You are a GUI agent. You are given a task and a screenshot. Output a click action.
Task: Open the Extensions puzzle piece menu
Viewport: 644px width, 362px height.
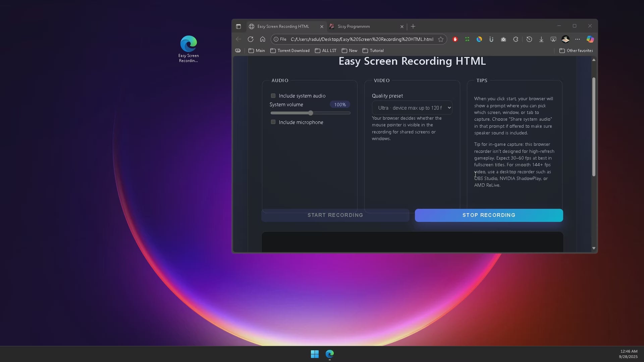516,39
